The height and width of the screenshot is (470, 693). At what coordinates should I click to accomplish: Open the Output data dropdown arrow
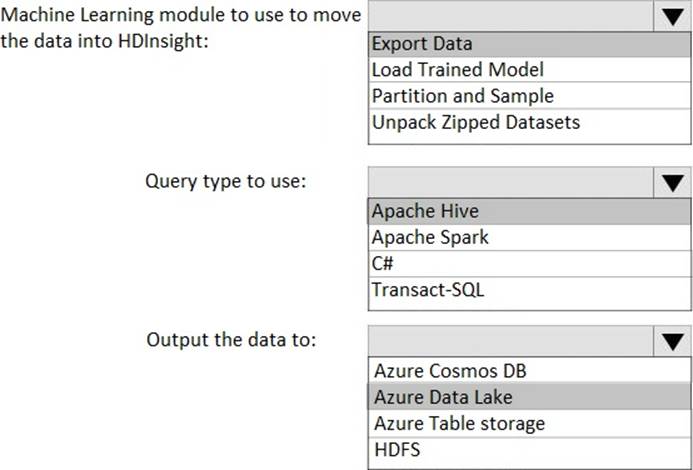[671, 341]
